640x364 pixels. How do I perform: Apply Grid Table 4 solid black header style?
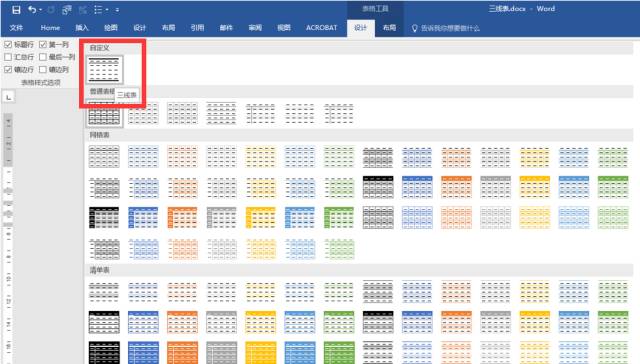[x=378, y=187]
